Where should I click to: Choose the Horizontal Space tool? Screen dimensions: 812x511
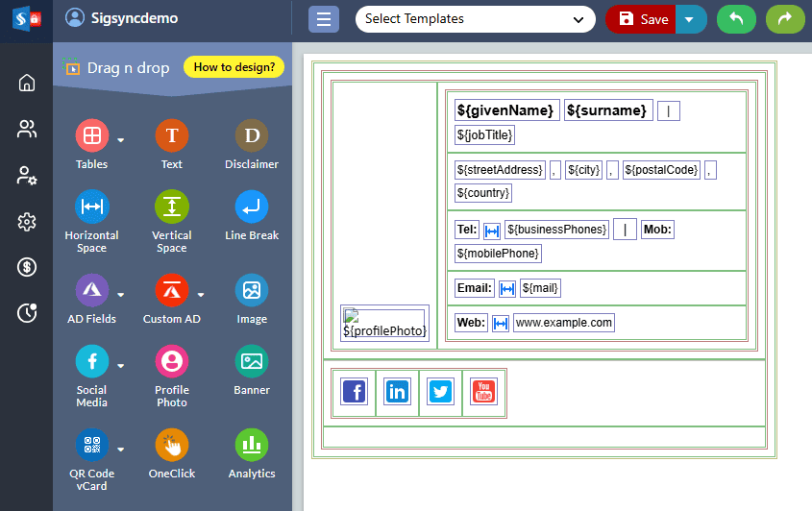click(x=92, y=207)
